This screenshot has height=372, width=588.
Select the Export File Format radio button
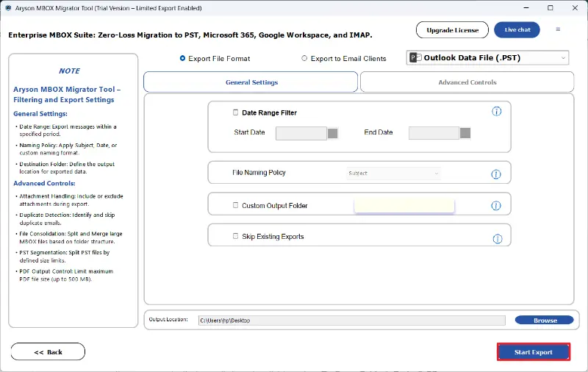click(x=182, y=58)
